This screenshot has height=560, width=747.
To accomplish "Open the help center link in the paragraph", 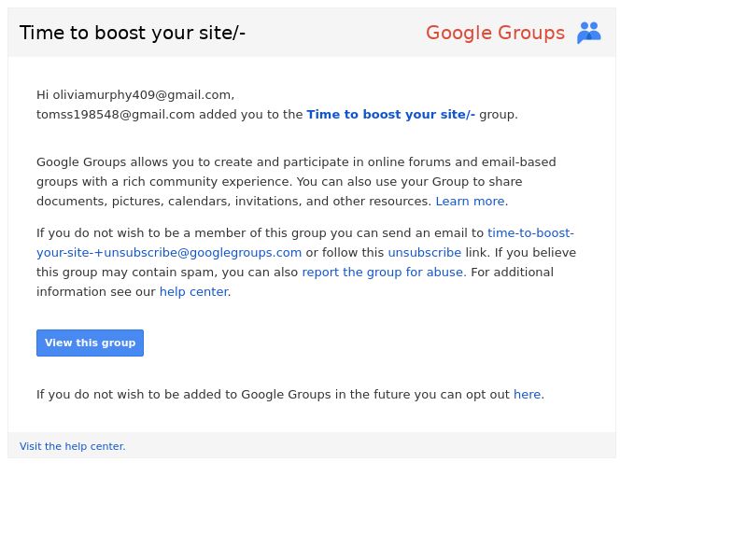I will point(193,292).
